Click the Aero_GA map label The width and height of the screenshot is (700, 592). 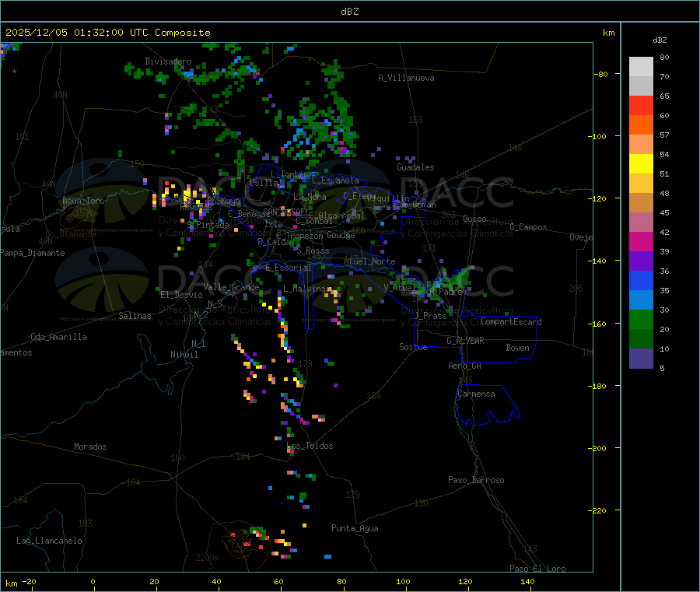pos(465,366)
